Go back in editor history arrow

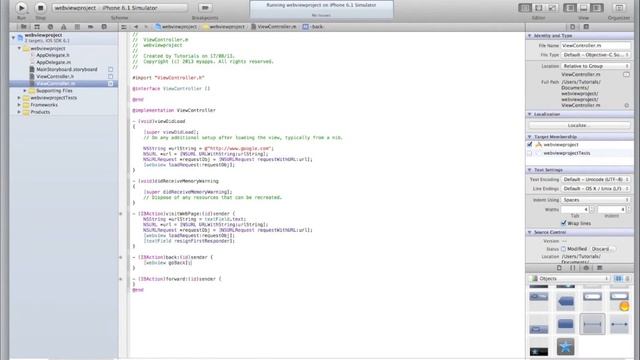[x=136, y=27]
